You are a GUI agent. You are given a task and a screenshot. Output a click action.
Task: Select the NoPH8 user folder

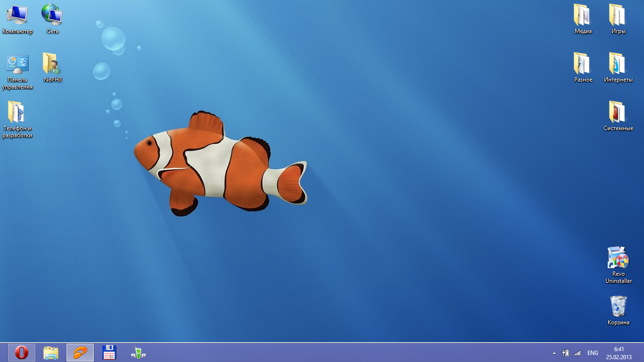click(x=52, y=67)
